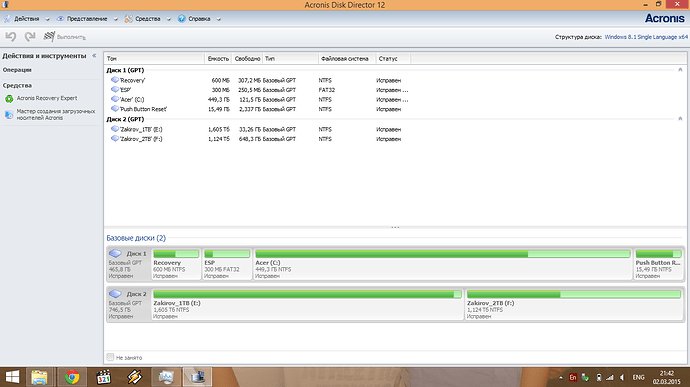
Task: Collapse the Диск 2 (GPT) group
Action: click(x=680, y=119)
